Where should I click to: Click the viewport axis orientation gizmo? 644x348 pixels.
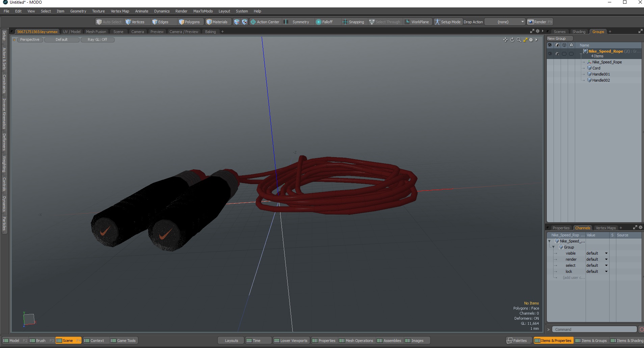(29, 319)
